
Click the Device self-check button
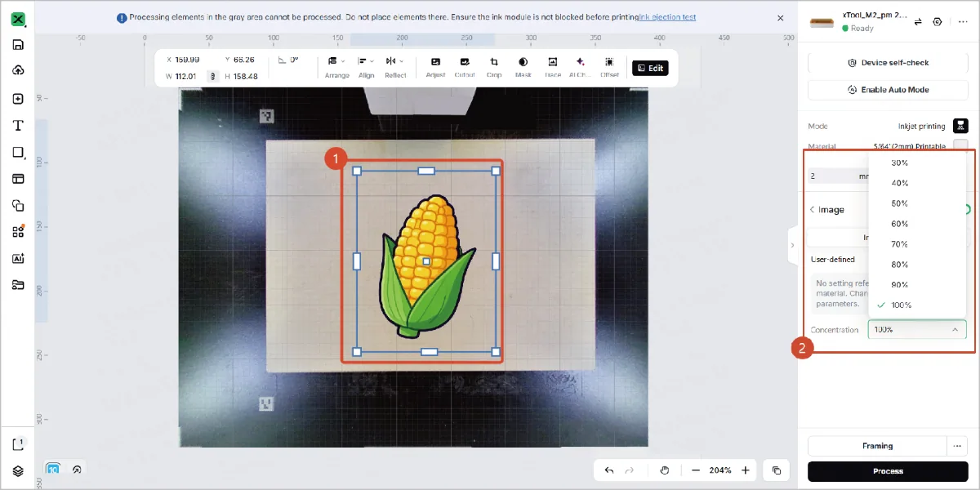[x=888, y=63]
